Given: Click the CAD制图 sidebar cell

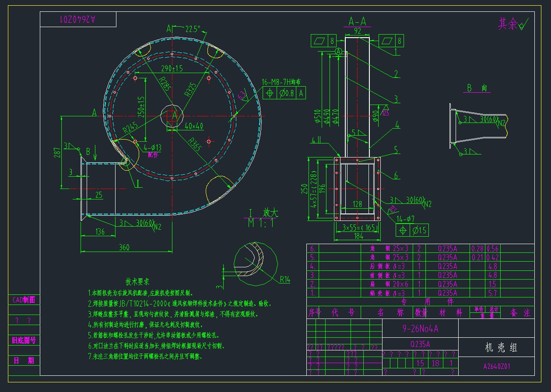Looking at the screenshot, I should [24, 300].
